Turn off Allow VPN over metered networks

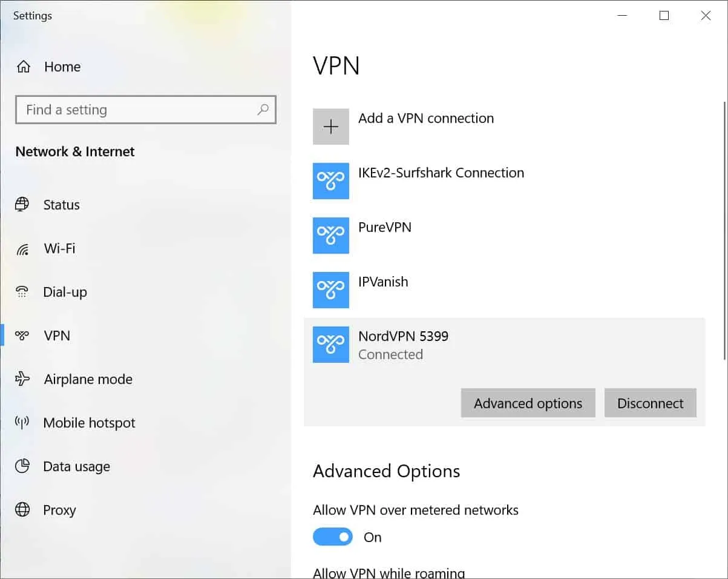pos(332,537)
